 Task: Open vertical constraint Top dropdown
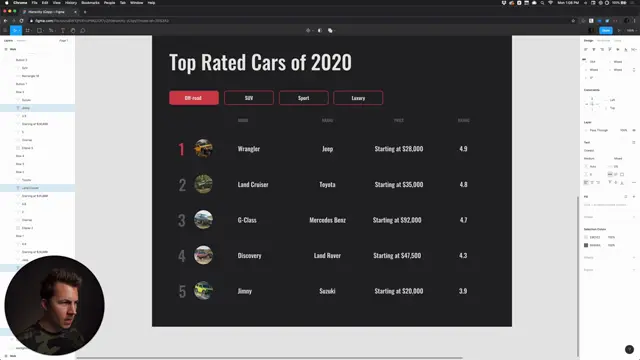pos(612,108)
